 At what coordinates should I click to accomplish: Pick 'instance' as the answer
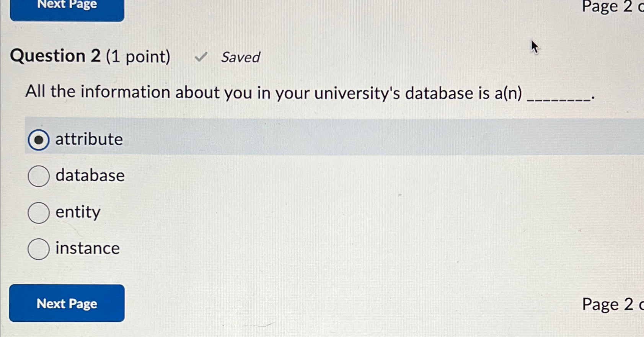(38, 249)
